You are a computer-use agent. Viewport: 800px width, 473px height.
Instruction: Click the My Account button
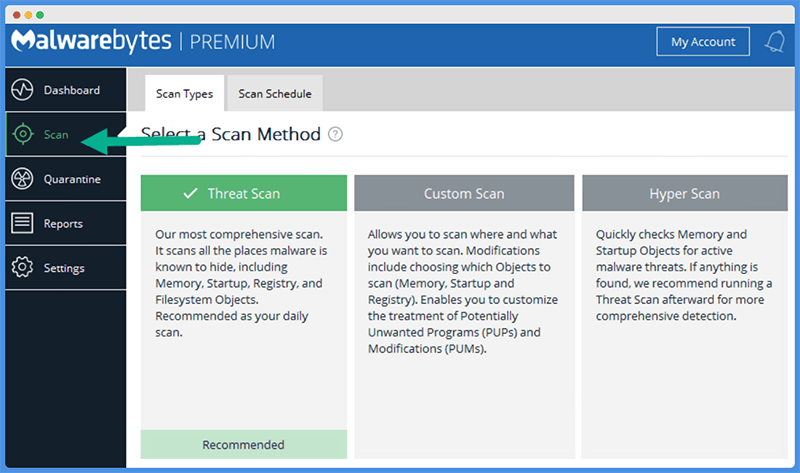tap(703, 41)
